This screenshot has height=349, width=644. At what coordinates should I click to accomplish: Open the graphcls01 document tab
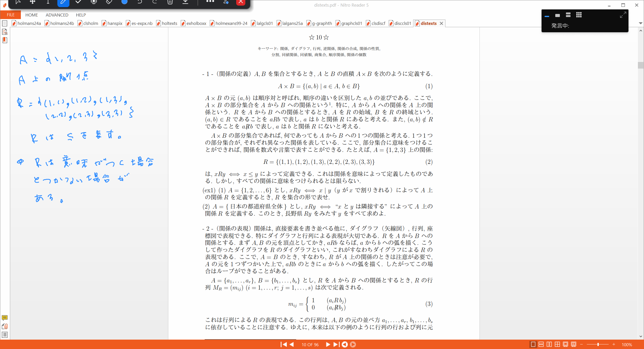click(349, 23)
